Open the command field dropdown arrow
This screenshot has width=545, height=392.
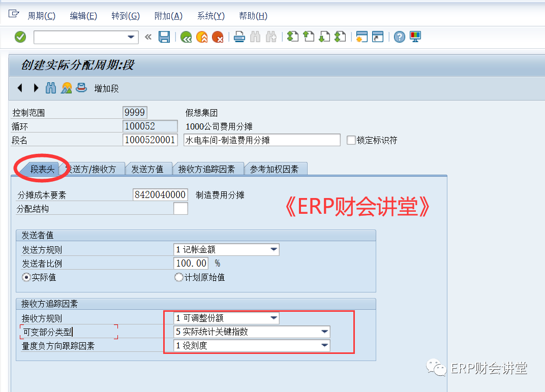point(131,37)
